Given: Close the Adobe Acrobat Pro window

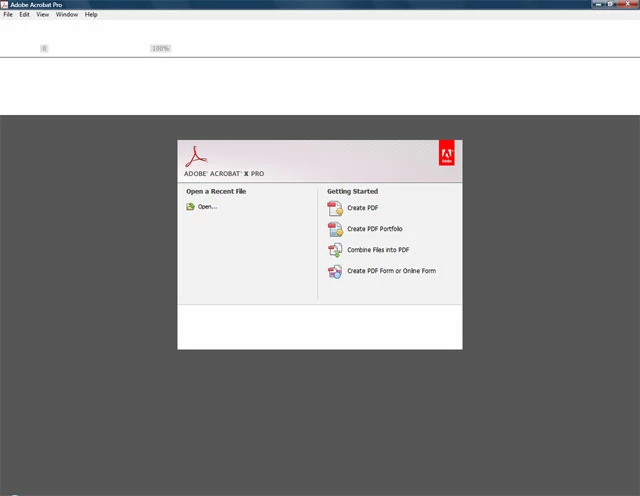Looking at the screenshot, I should tap(628, 4).
